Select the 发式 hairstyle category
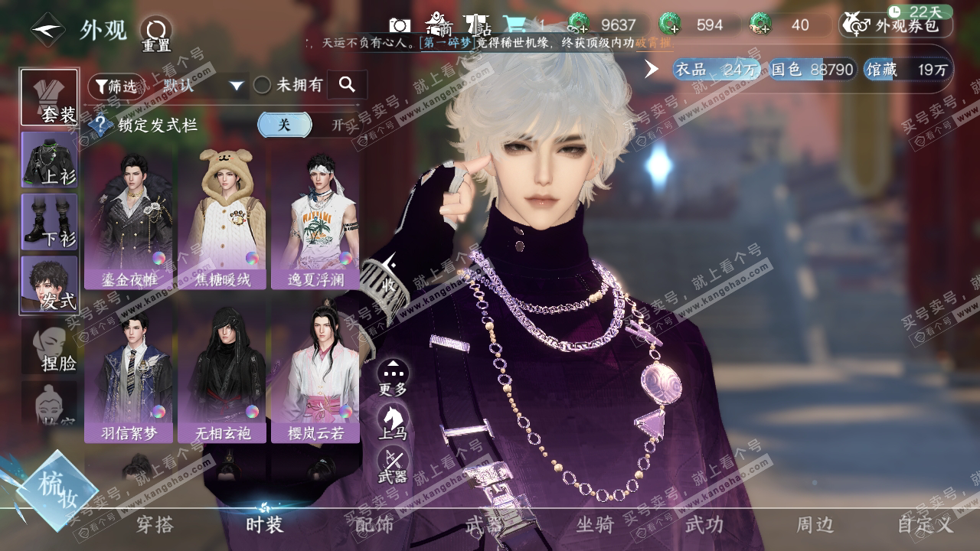980x551 pixels. pyautogui.click(x=50, y=284)
